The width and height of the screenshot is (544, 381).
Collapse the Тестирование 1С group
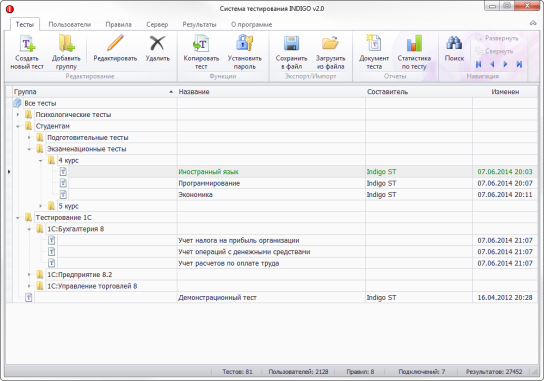pyautogui.click(x=18, y=218)
